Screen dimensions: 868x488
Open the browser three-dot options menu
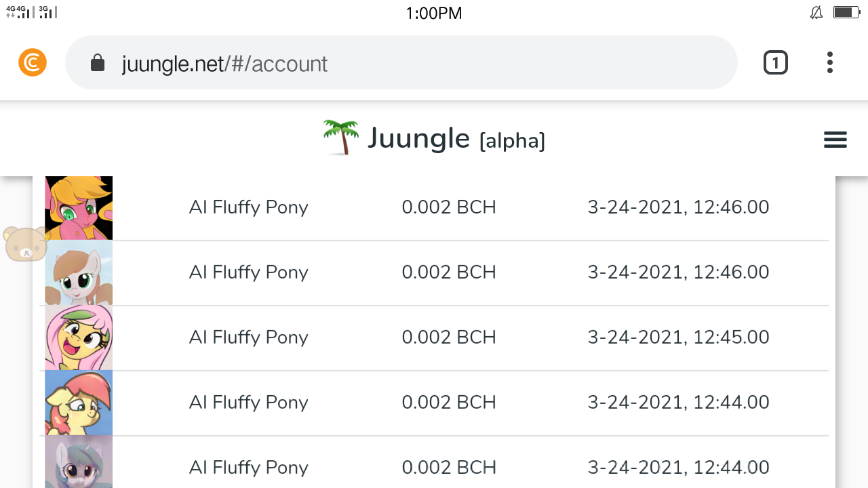(x=829, y=63)
